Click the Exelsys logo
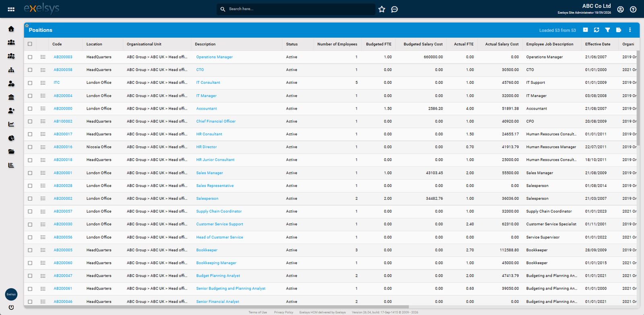This screenshot has width=644, height=315. click(41, 8)
